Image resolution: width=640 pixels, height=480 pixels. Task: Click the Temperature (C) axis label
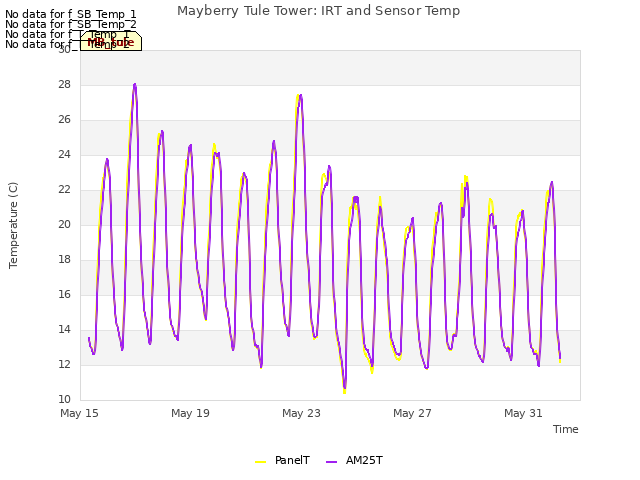click(x=13, y=225)
